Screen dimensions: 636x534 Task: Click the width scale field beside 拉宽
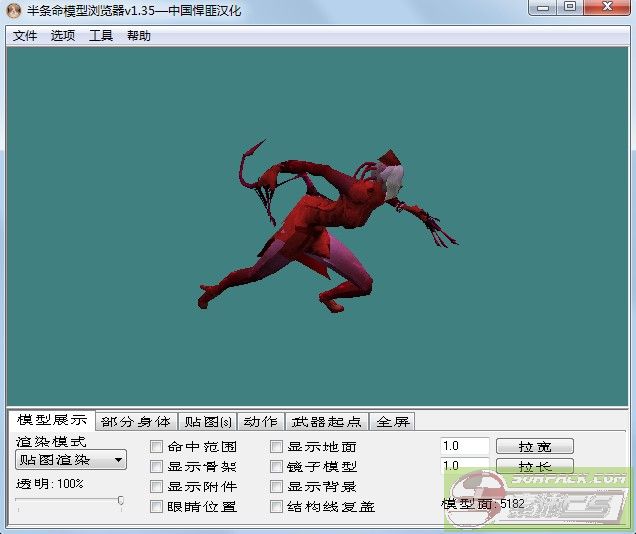(x=465, y=446)
